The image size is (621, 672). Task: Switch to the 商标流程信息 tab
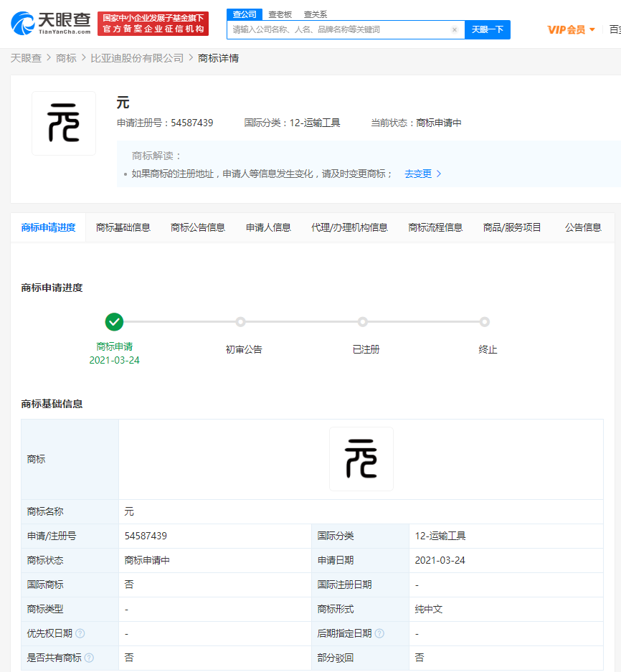[435, 227]
